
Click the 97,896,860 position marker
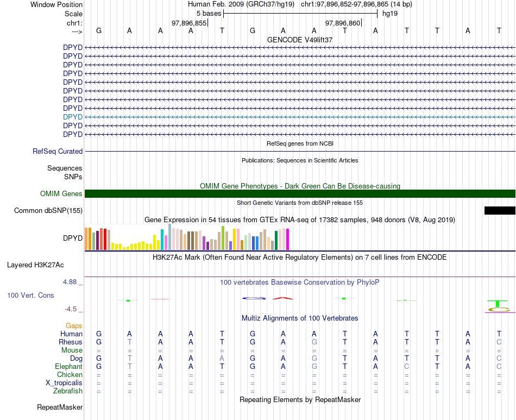click(343, 23)
